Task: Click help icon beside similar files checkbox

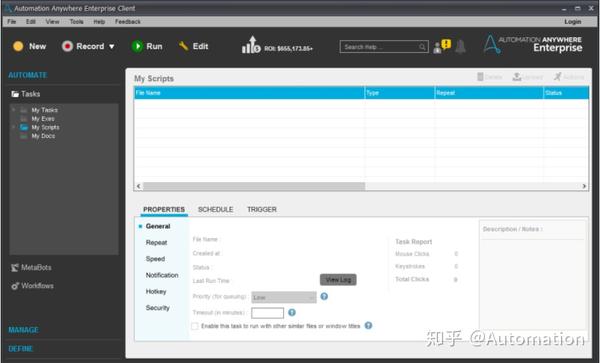Action: pos(368,326)
